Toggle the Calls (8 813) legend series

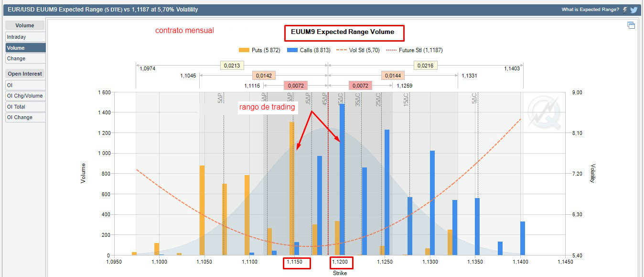tap(309, 50)
